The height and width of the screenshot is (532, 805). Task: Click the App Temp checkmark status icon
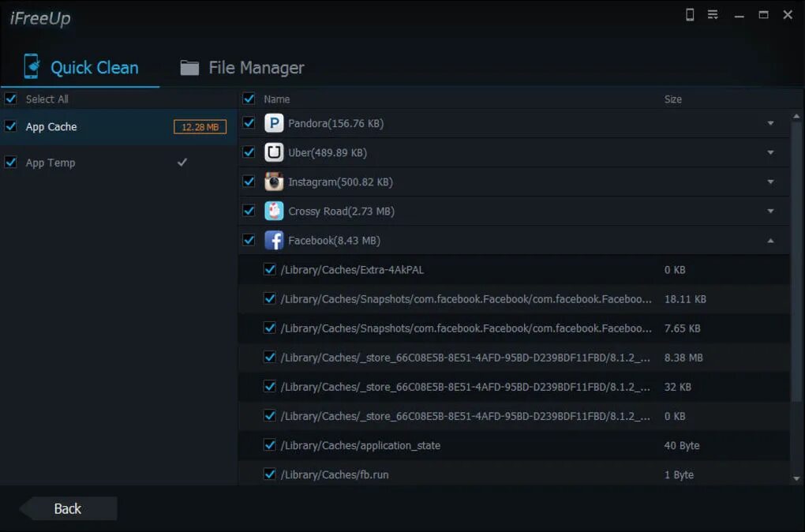click(x=182, y=163)
